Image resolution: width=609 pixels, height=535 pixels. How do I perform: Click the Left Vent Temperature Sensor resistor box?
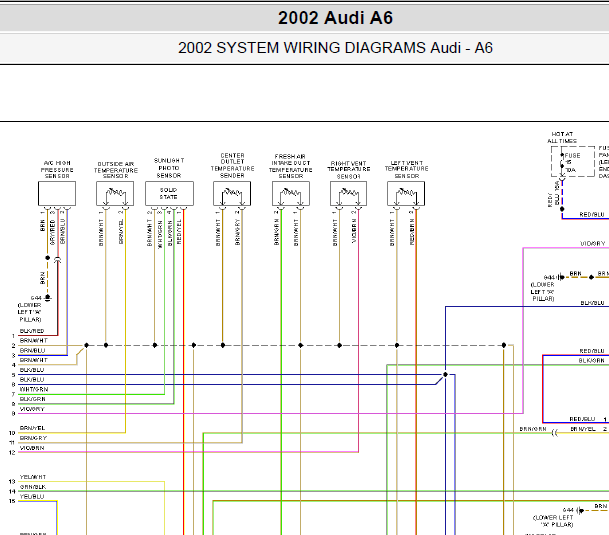[x=406, y=193]
